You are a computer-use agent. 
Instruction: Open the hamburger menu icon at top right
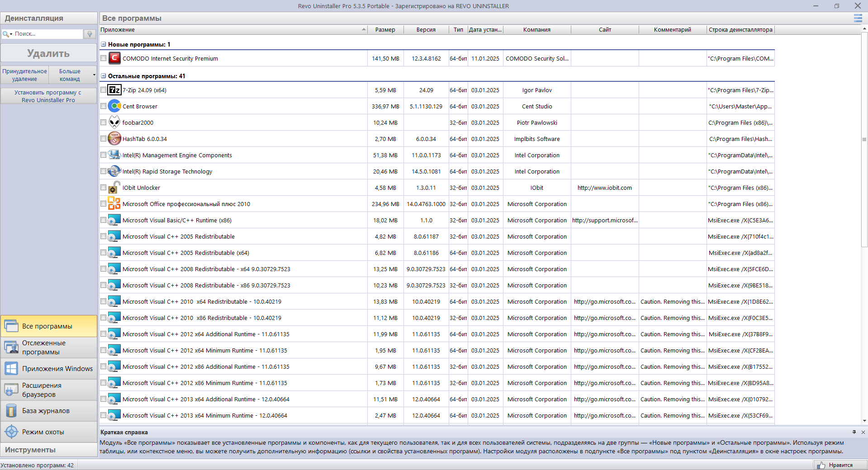pos(858,18)
